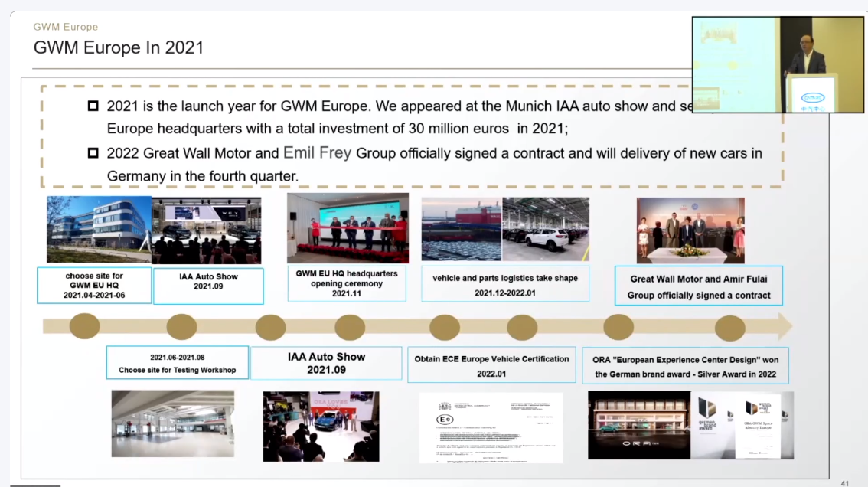
Task: Click the large 'IAA Auto Show 2021.09' label below the timeline
Action: click(x=326, y=364)
